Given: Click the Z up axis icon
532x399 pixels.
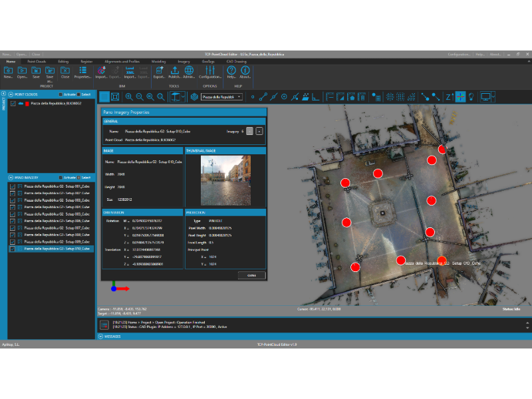Looking at the screenshot, I should (x=450, y=97).
